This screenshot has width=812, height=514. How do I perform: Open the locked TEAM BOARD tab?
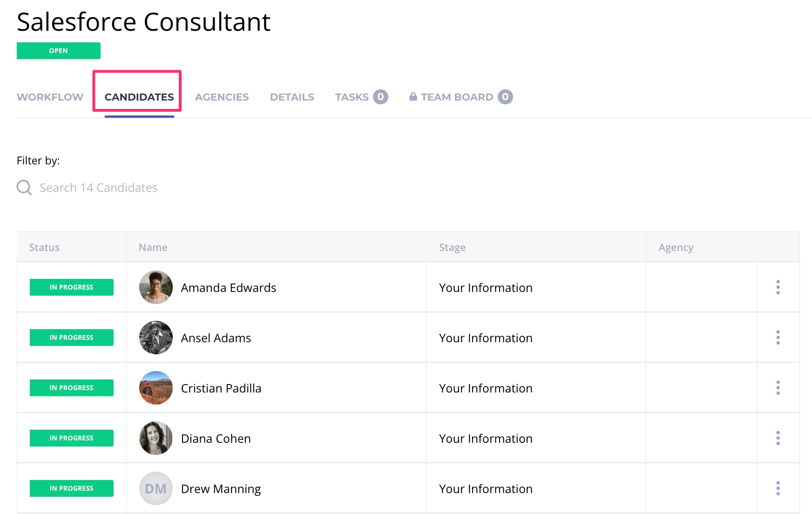point(457,97)
